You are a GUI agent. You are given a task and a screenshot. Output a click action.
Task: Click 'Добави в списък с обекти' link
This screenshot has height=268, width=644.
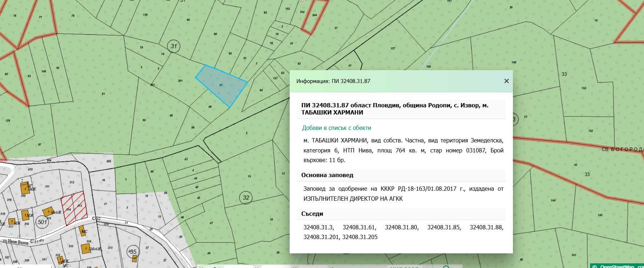[336, 128]
